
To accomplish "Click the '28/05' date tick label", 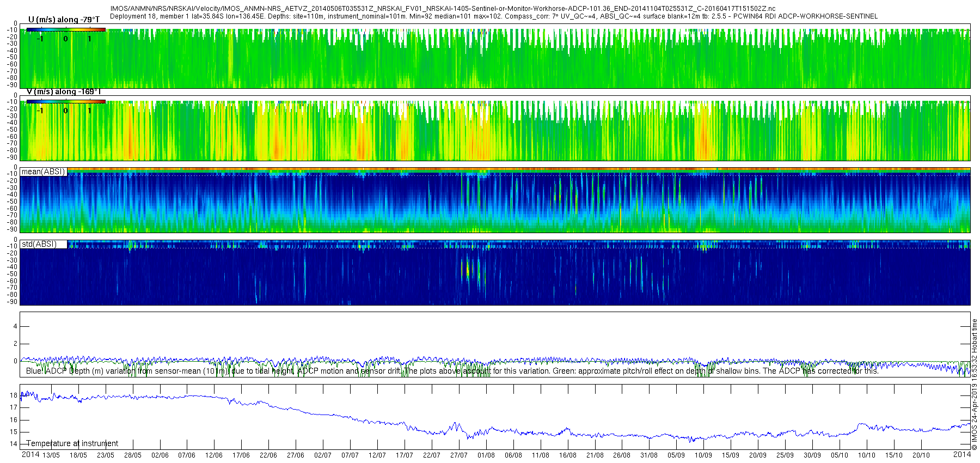I will tap(133, 455).
